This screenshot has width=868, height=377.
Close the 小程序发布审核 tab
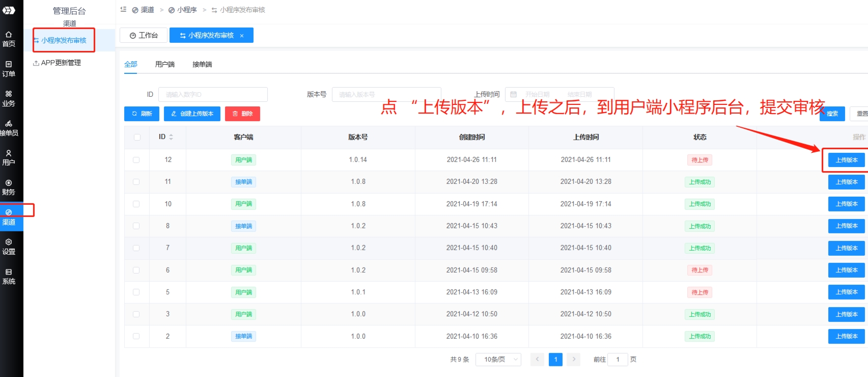point(242,36)
